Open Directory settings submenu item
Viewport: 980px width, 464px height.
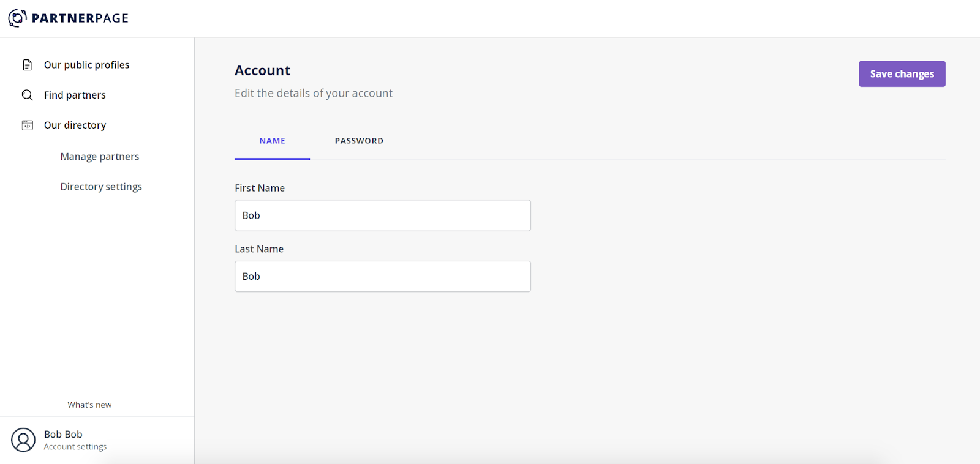[101, 187]
